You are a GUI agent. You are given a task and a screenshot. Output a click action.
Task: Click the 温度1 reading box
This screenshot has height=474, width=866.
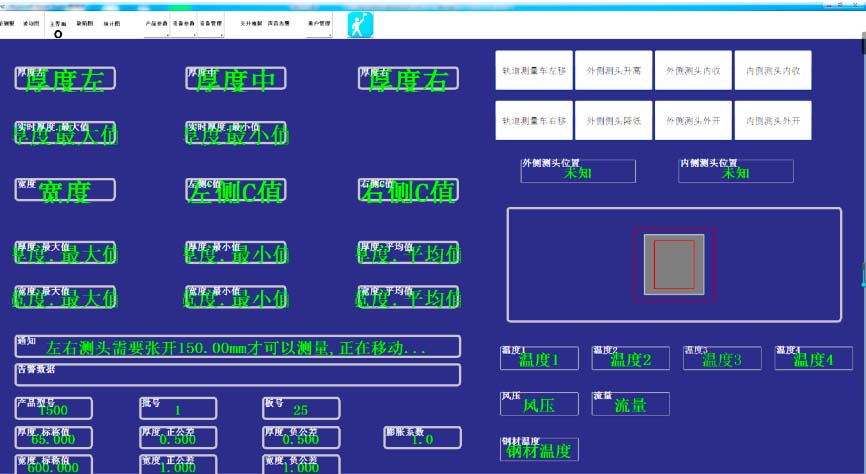pos(539,359)
